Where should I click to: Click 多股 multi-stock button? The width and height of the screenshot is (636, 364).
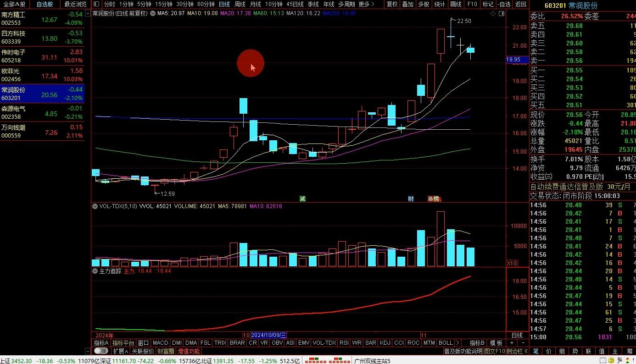click(424, 4)
